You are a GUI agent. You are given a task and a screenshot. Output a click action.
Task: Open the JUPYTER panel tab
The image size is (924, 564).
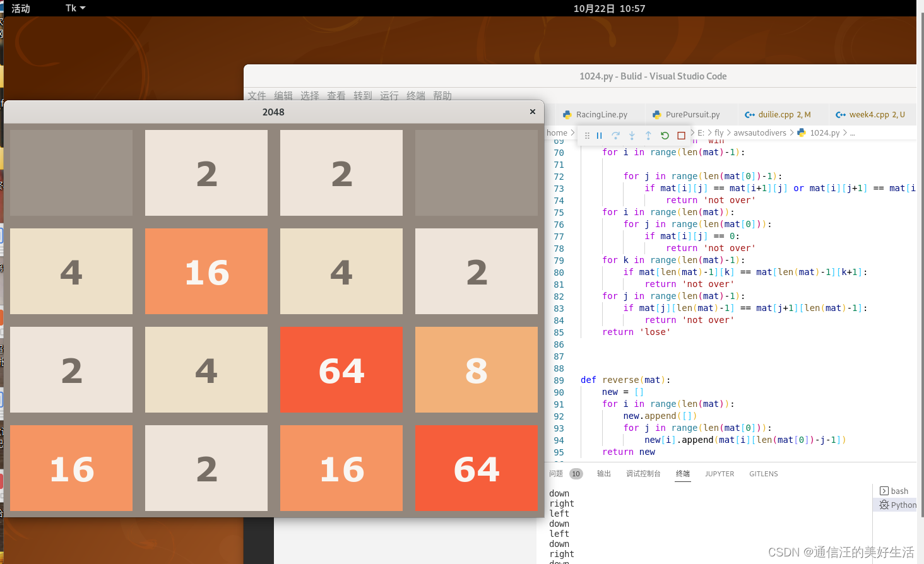click(720, 474)
